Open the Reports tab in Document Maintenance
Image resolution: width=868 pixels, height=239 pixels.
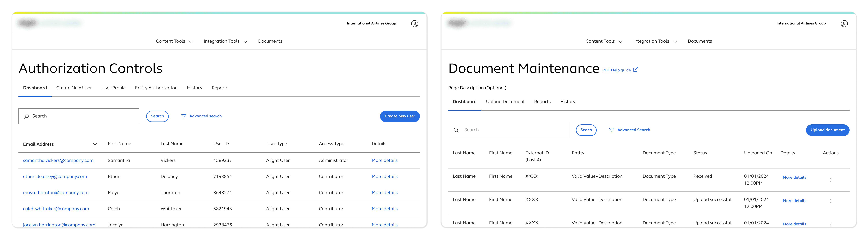[542, 102]
